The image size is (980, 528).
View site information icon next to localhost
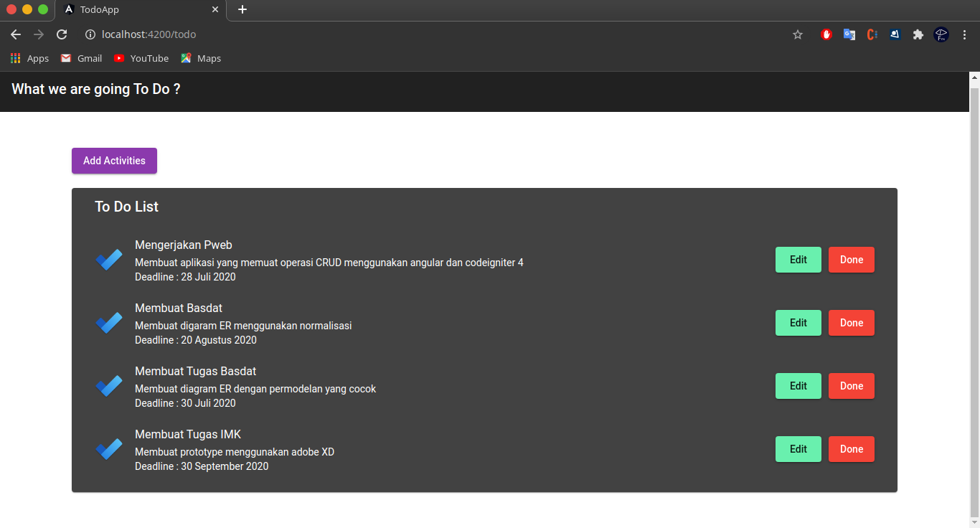[x=90, y=34]
